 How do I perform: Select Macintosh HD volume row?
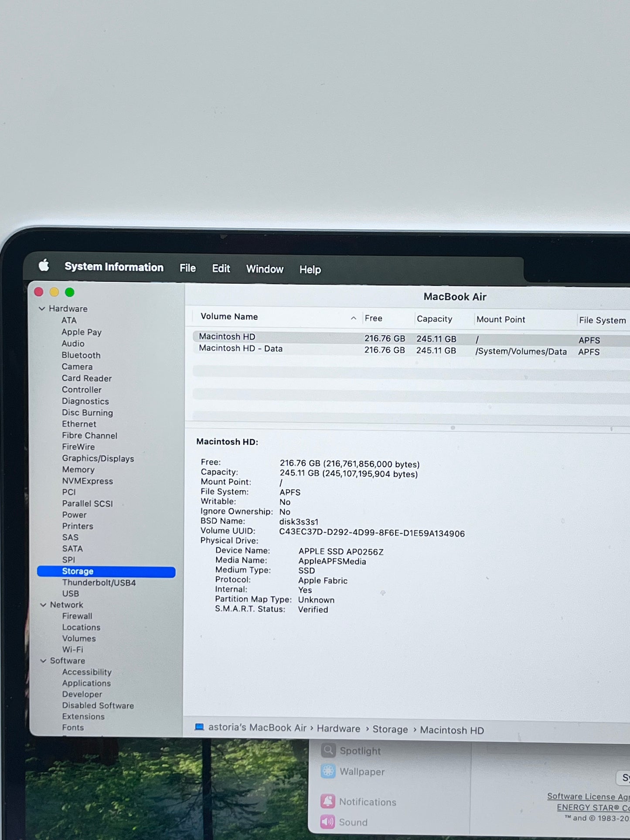point(411,338)
